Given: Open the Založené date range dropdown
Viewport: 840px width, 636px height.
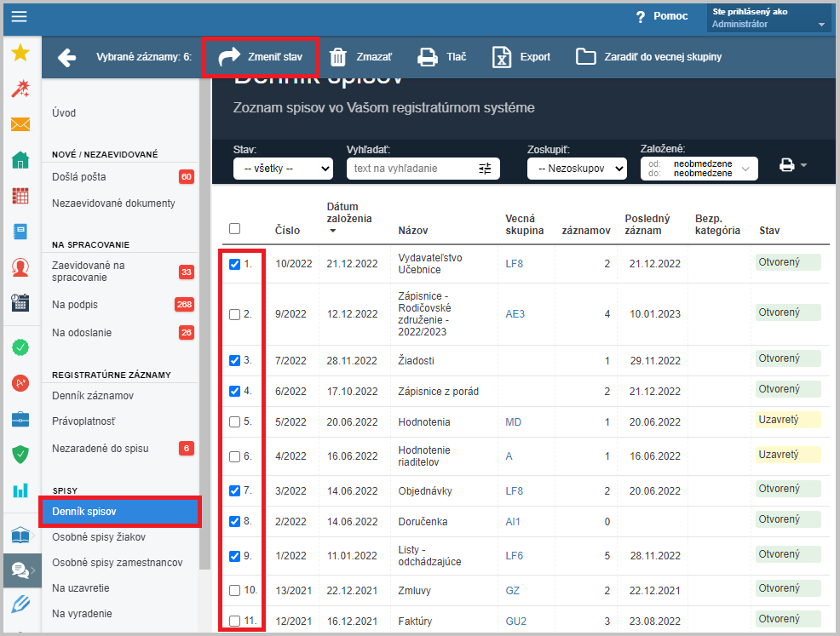Looking at the screenshot, I should pos(699,169).
